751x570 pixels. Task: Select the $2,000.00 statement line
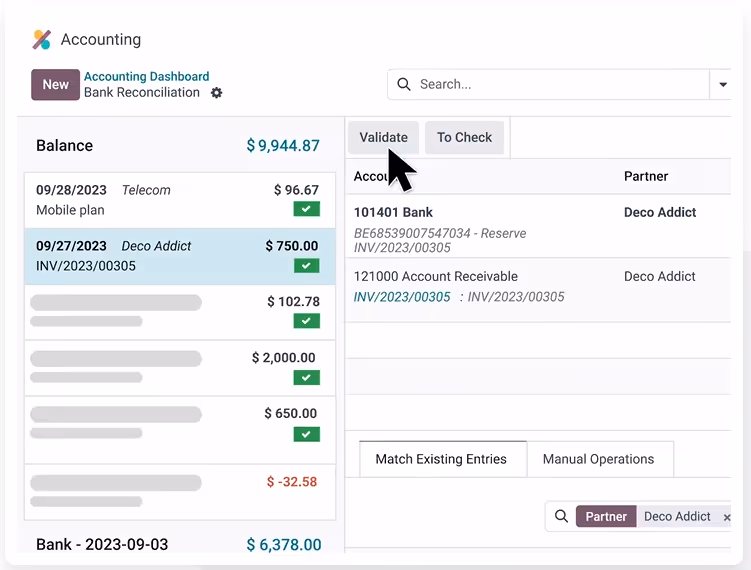coord(180,368)
